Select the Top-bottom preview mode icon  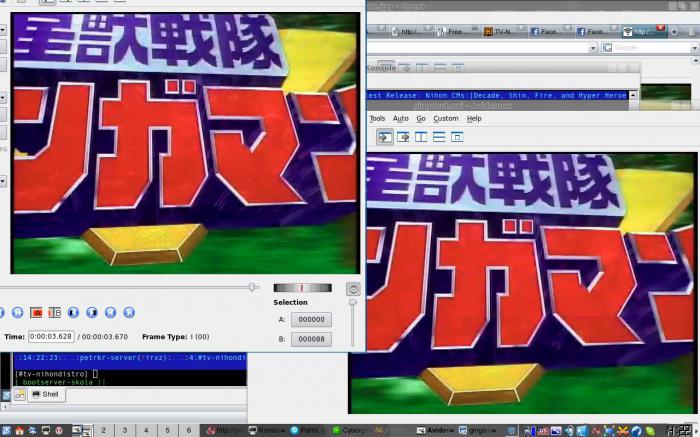[439, 137]
